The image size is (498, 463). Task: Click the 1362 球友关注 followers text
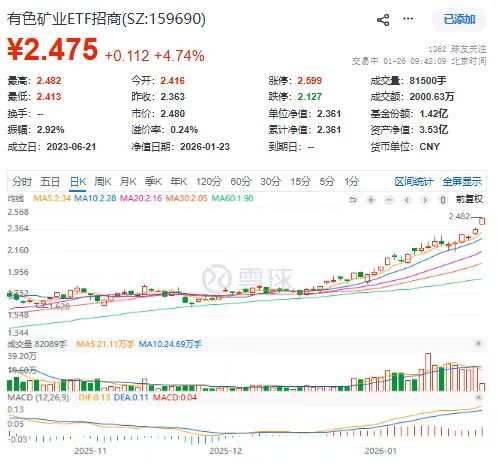457,49
